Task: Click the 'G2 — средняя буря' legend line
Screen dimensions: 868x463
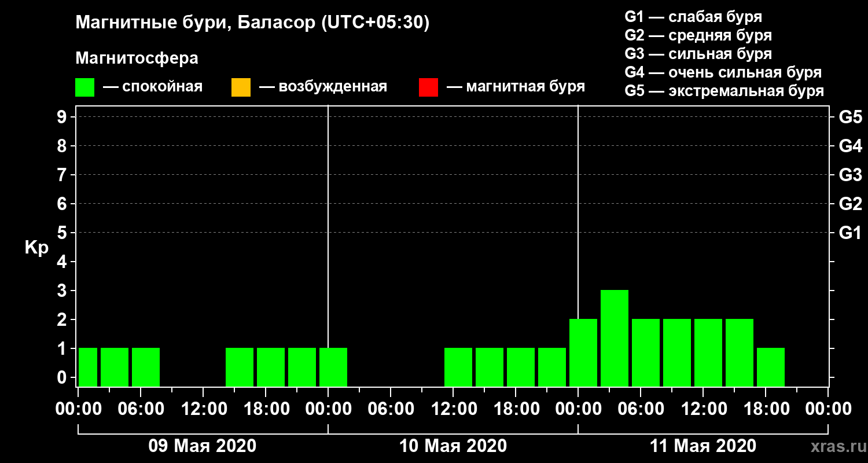Action: pos(698,35)
